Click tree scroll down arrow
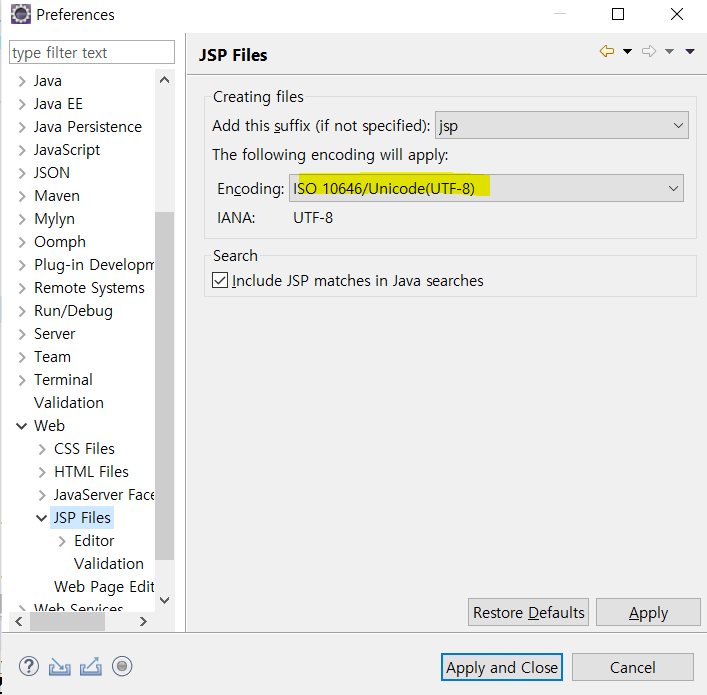The width and height of the screenshot is (707, 695). (165, 600)
